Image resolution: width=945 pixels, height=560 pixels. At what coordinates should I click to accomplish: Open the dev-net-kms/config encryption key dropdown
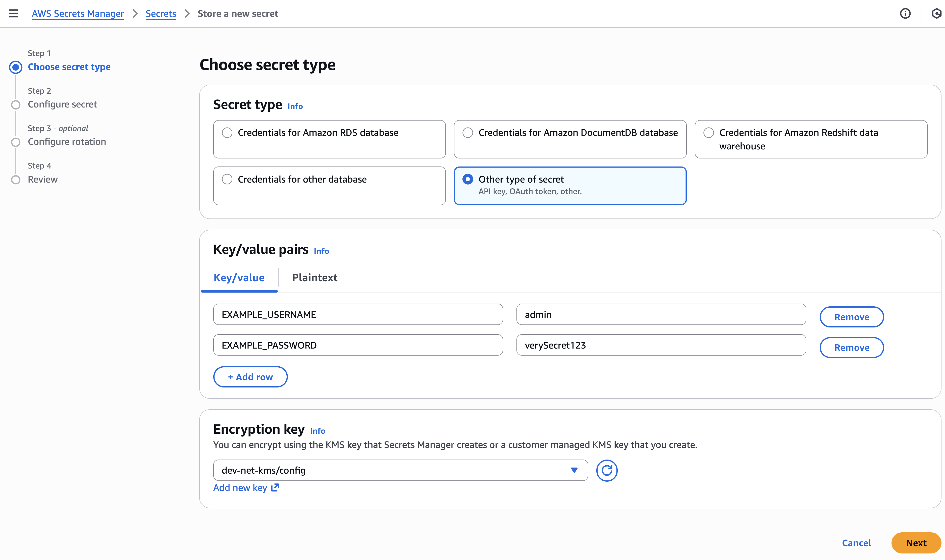tap(400, 470)
